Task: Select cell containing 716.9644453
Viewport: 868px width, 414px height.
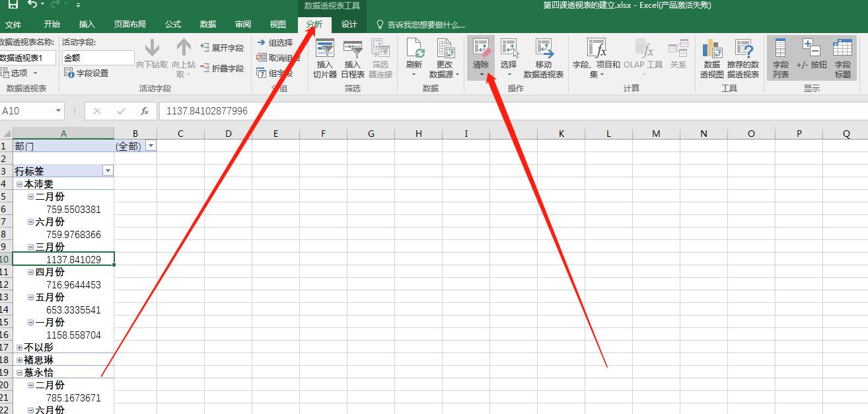Action: [x=63, y=285]
